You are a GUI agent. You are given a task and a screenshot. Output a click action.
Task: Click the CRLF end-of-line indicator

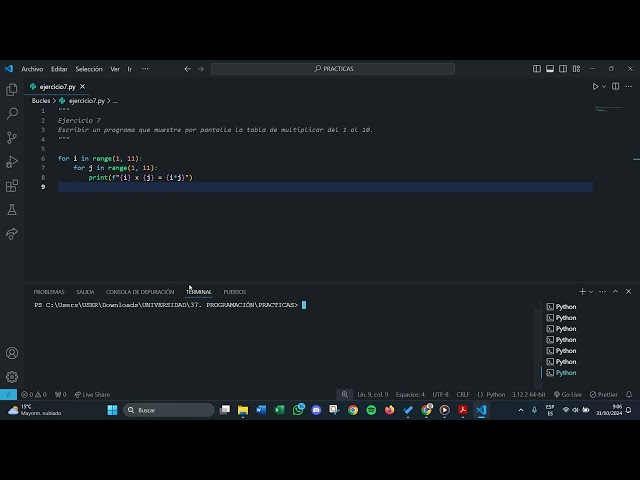tap(463, 394)
